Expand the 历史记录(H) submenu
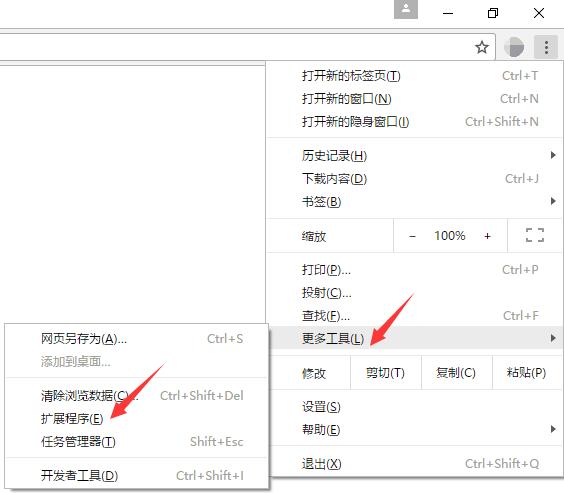The width and height of the screenshot is (564, 493). coord(415,156)
